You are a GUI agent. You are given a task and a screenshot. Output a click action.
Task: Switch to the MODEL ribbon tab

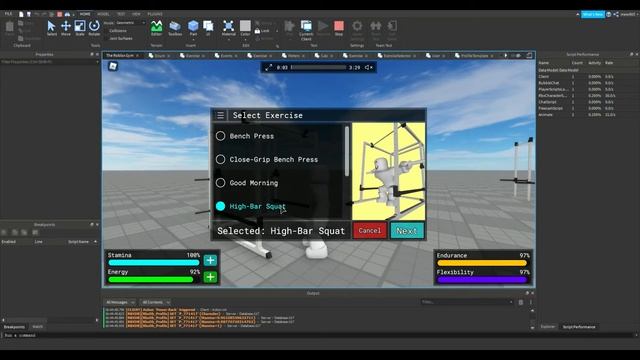[x=103, y=14]
